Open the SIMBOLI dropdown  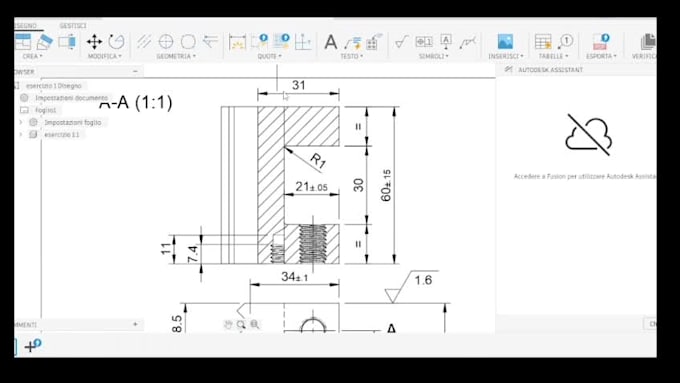coord(434,56)
